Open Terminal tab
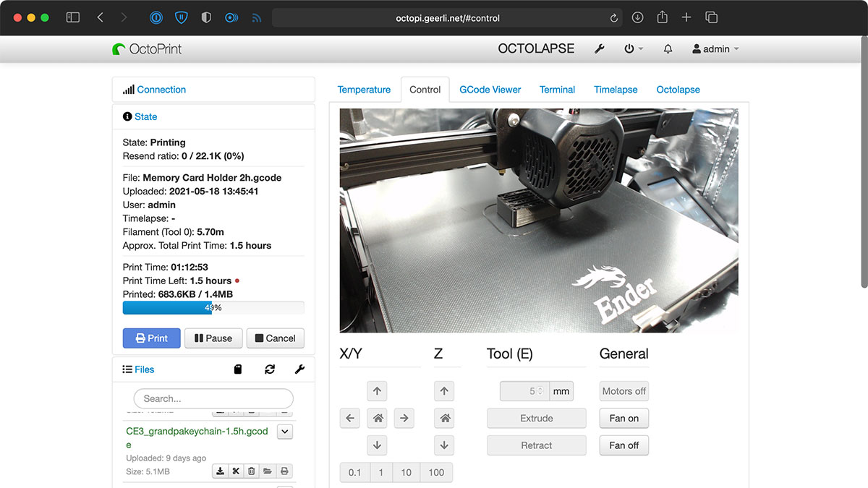This screenshot has height=488, width=868. (x=557, y=90)
